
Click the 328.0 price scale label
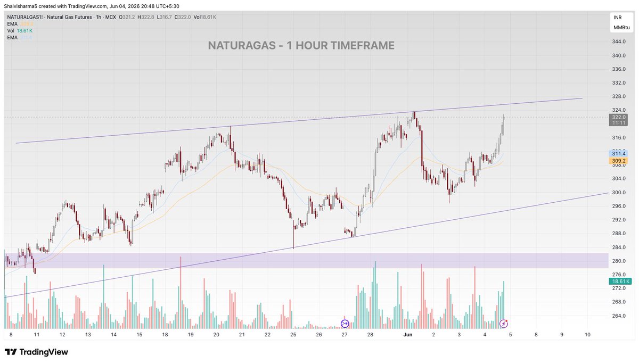(x=619, y=96)
